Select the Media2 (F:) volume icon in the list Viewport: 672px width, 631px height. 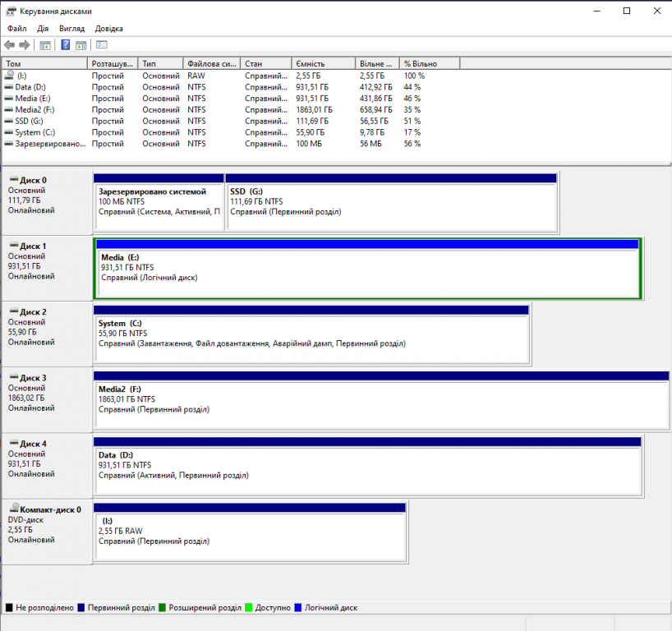pyautogui.click(x=8, y=110)
